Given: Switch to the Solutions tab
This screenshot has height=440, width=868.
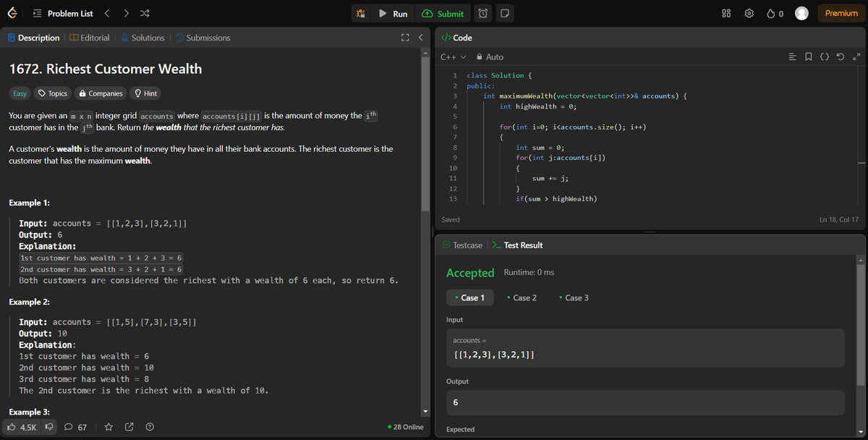Looking at the screenshot, I should (x=142, y=38).
